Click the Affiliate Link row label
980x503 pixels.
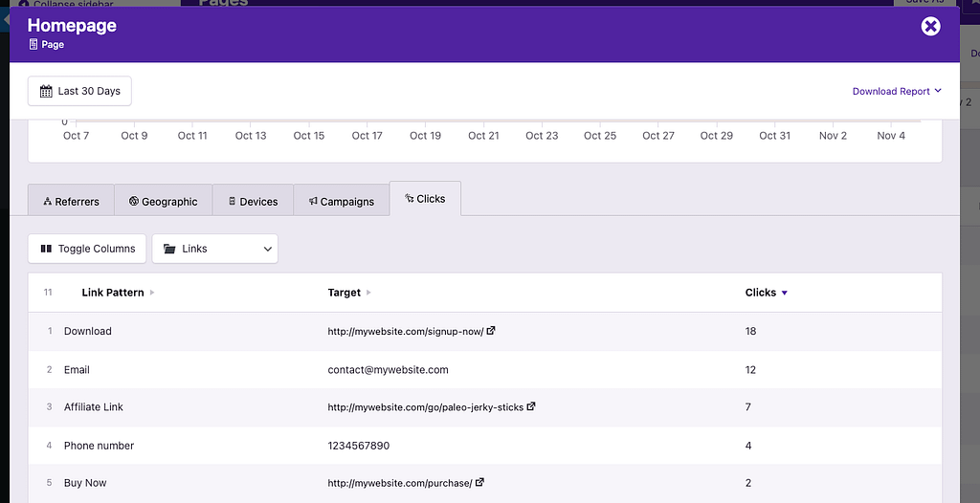(x=94, y=406)
